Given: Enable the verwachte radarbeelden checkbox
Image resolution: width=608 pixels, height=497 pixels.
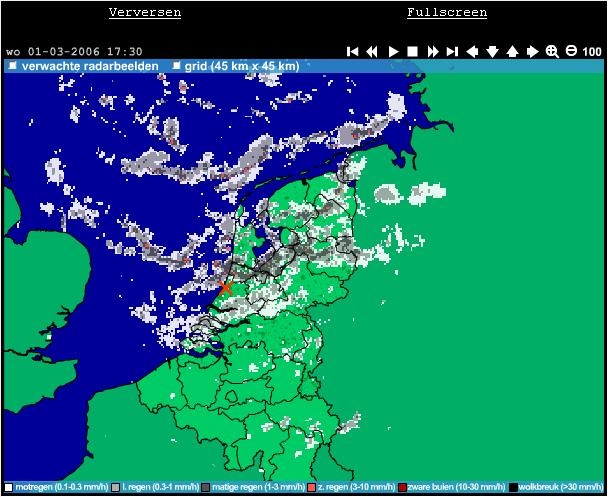Looking at the screenshot, I should tap(13, 66).
